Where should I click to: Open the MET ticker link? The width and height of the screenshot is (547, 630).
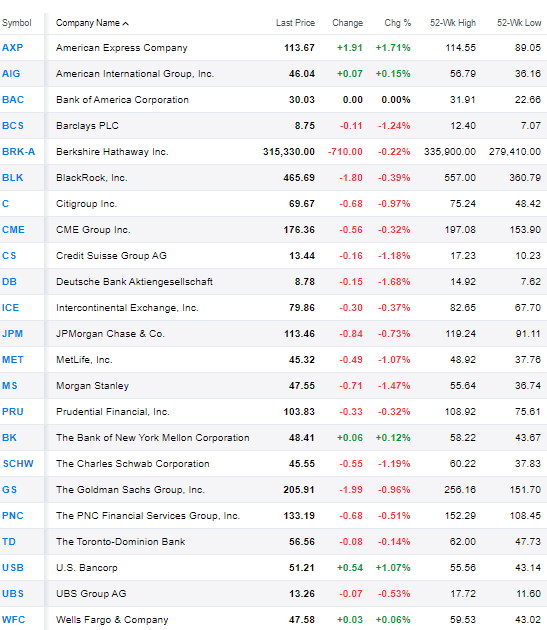click(13, 360)
